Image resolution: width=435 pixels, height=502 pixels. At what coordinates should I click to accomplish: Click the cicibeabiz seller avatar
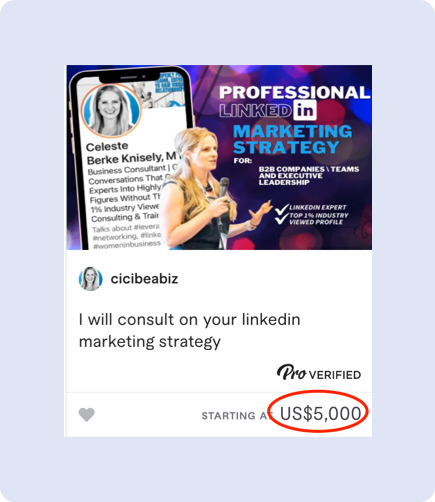[x=90, y=279]
